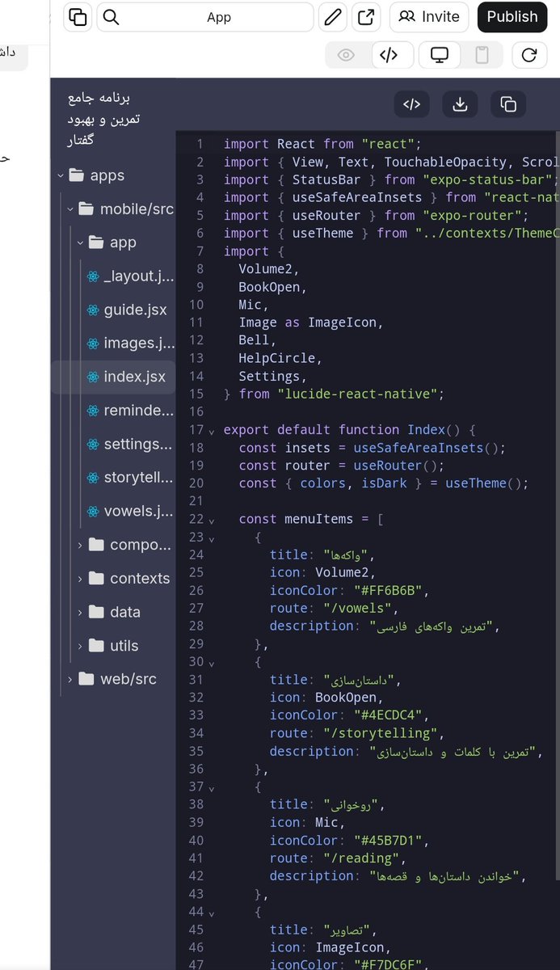Click the HelpCircle import on line 13

(277, 358)
